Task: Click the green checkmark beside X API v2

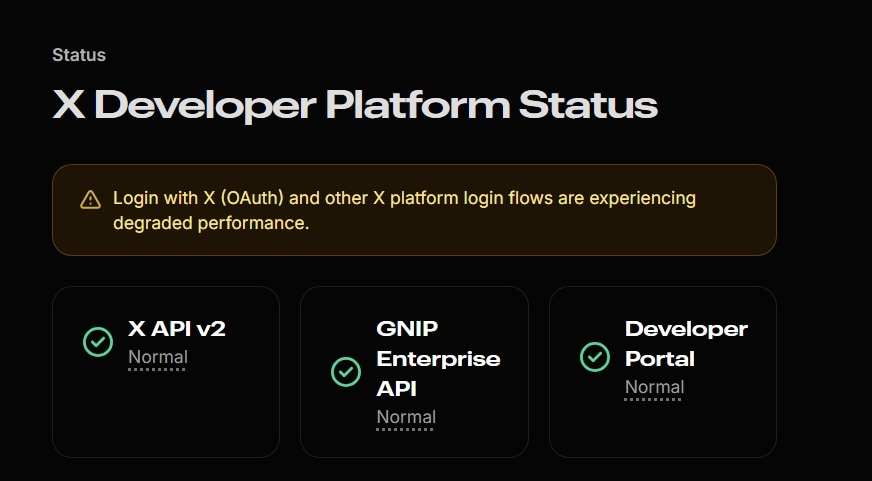Action: [98, 342]
